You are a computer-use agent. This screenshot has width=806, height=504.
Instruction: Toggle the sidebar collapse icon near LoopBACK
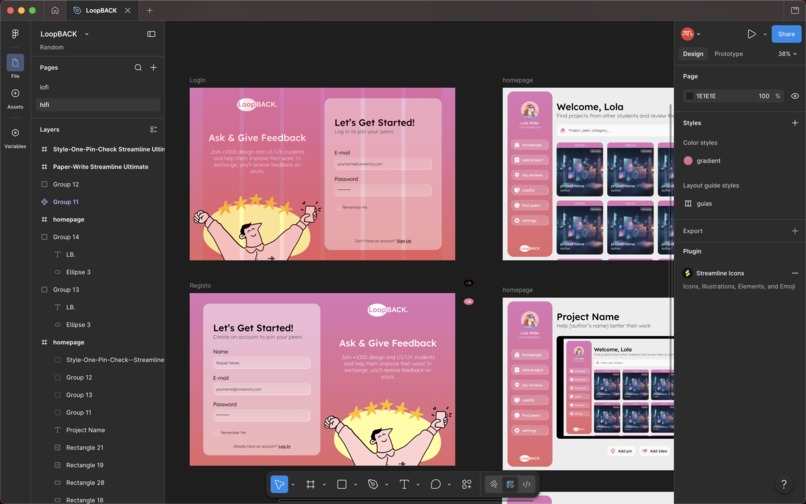pos(151,34)
